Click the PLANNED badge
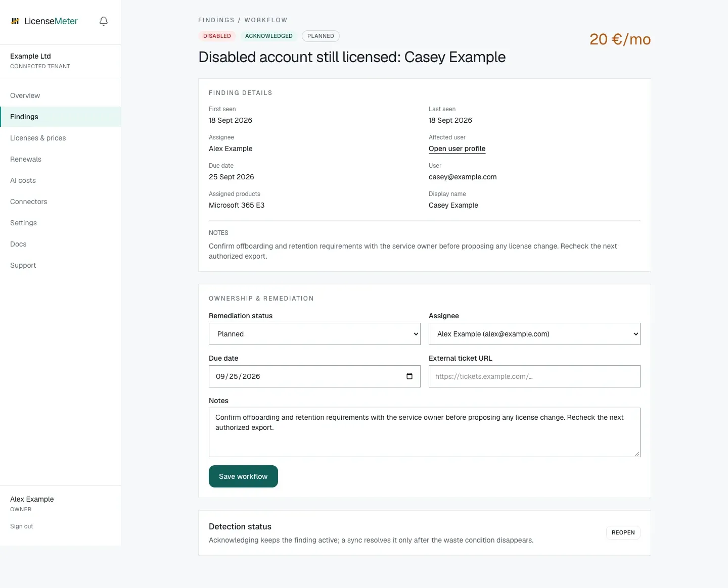Screen dimensions: 728x588 click(321, 36)
